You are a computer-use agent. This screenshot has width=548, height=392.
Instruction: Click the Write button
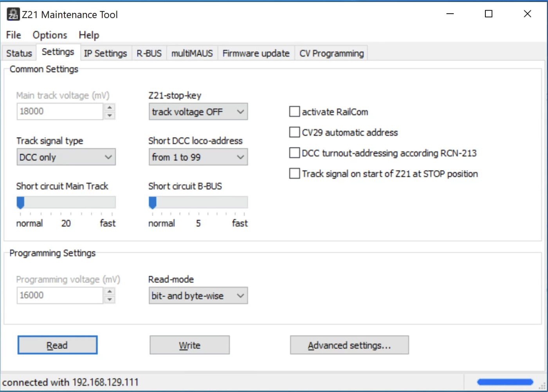tap(190, 345)
